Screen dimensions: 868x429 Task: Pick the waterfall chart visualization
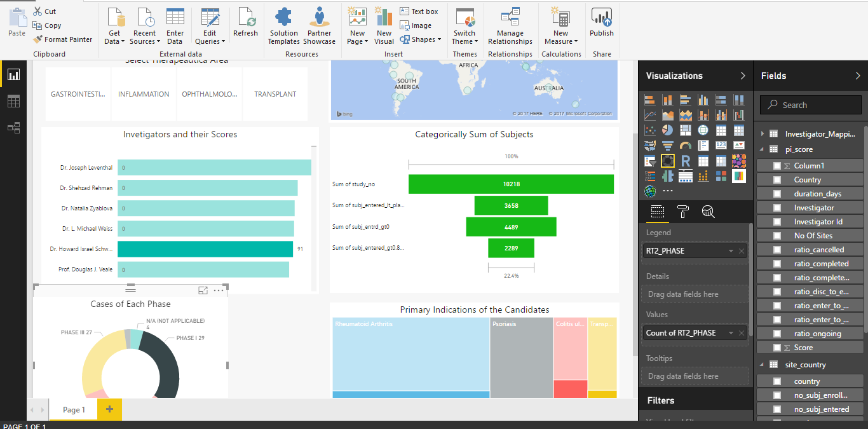point(738,115)
